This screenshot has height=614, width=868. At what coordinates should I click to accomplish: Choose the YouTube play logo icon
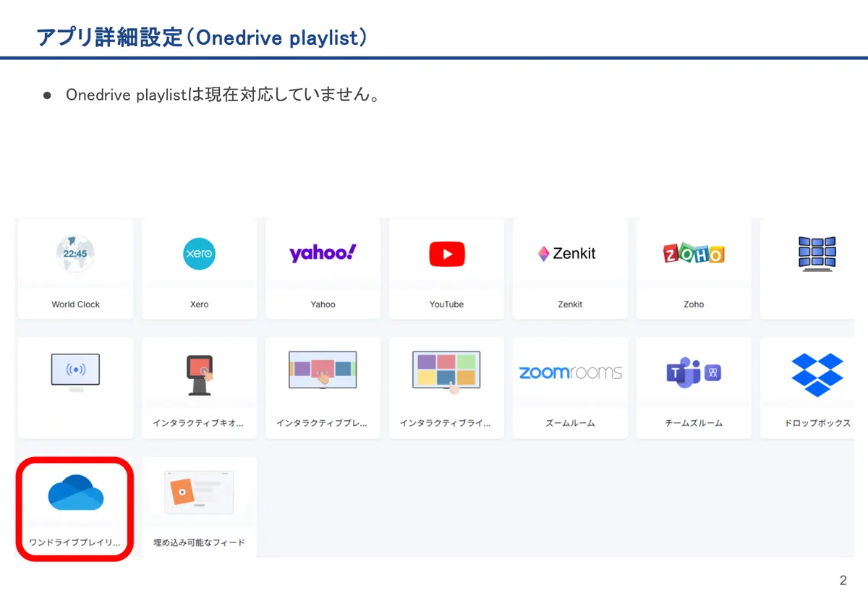[x=447, y=254]
